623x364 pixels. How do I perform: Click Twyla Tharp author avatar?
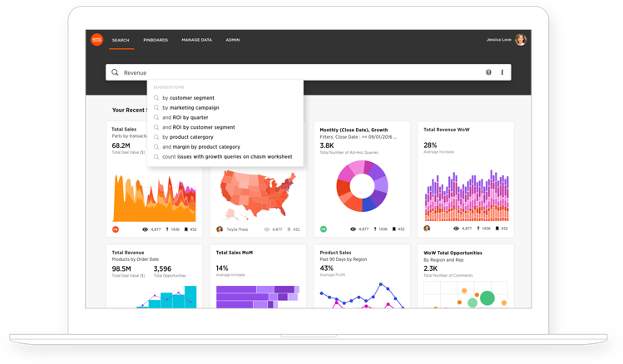pyautogui.click(x=220, y=229)
